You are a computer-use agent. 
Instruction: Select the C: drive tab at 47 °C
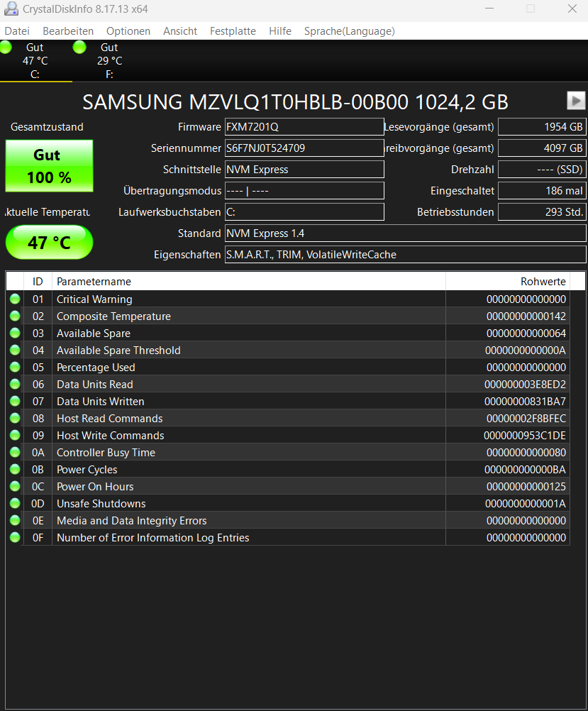click(35, 61)
